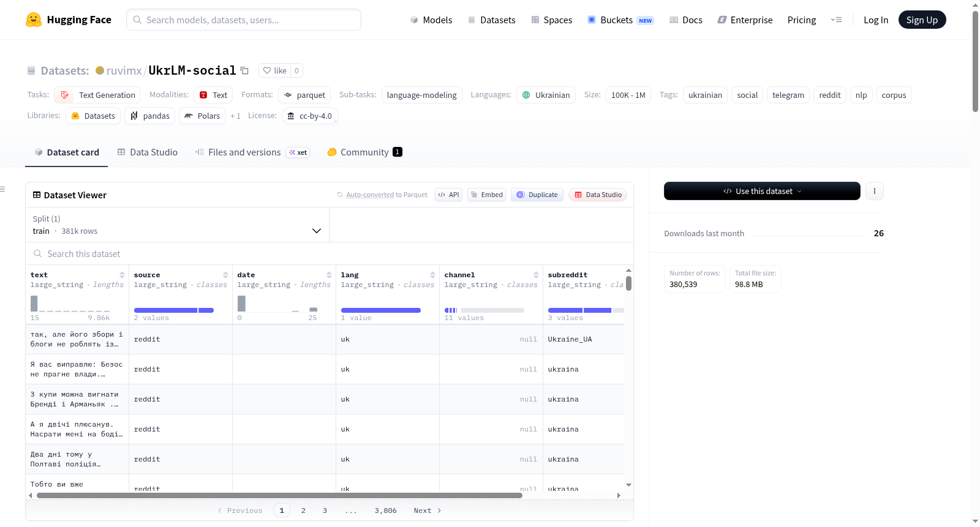Open the collapsed left sidebar handle
This screenshot has height=527, width=980.
point(3,189)
